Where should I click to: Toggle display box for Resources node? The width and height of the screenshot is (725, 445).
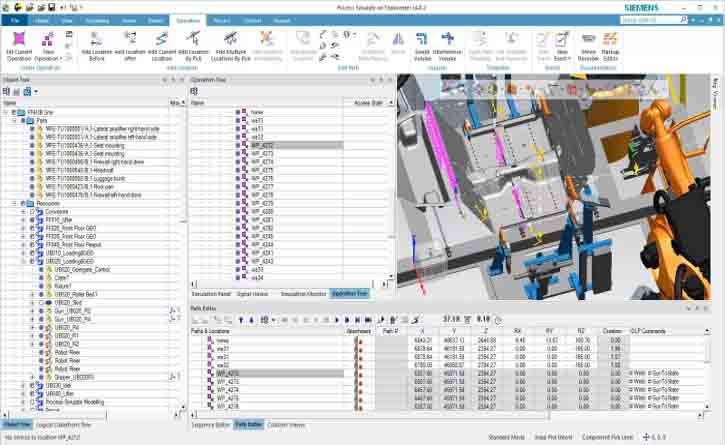22,204
